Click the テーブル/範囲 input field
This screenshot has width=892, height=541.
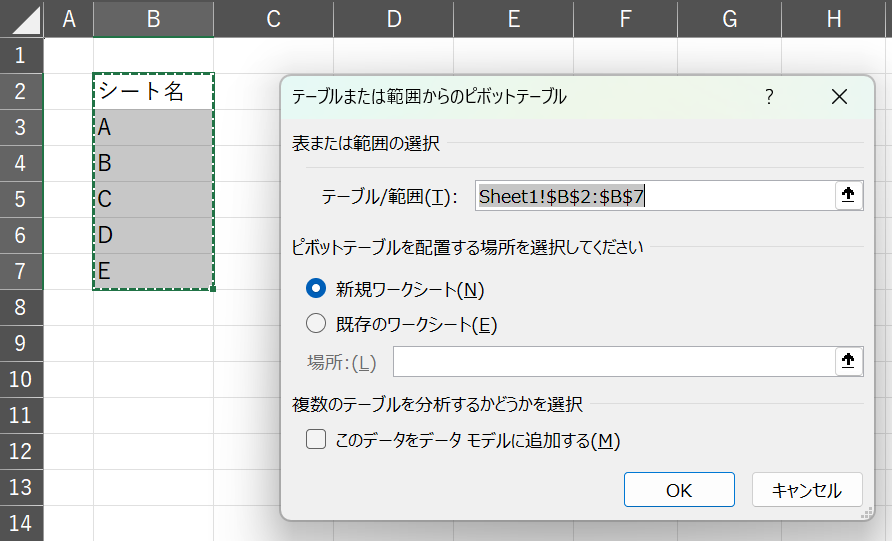(654, 196)
